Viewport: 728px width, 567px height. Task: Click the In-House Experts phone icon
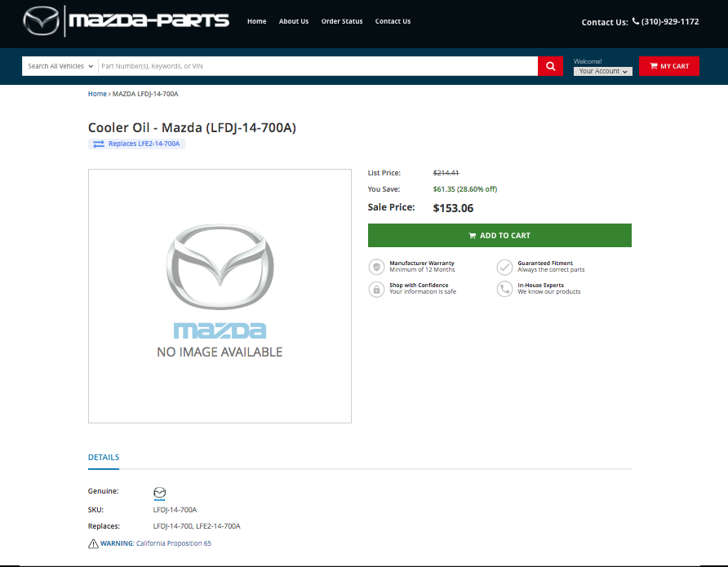tap(504, 289)
